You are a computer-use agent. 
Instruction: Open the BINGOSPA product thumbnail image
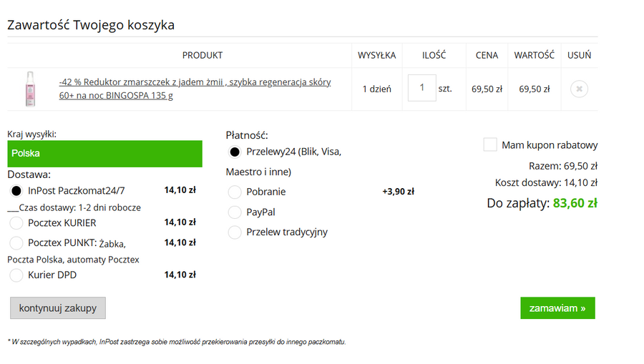coord(29,89)
